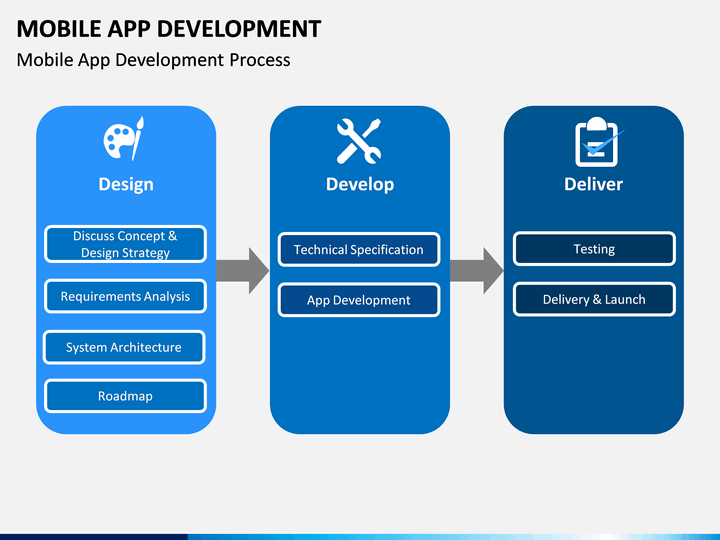Select the Discuss Concept & Design Strategy box
Viewport: 720px width, 540px height.
coord(125,244)
